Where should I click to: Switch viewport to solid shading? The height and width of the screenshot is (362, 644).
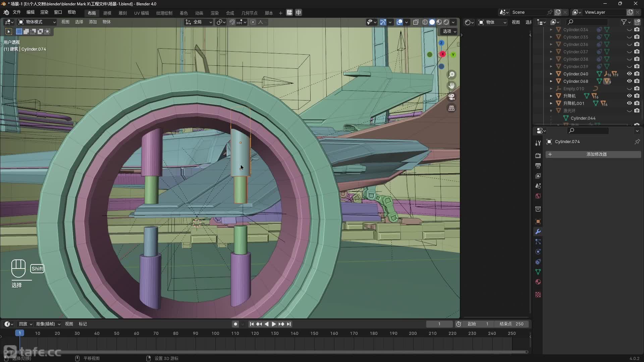(x=432, y=22)
